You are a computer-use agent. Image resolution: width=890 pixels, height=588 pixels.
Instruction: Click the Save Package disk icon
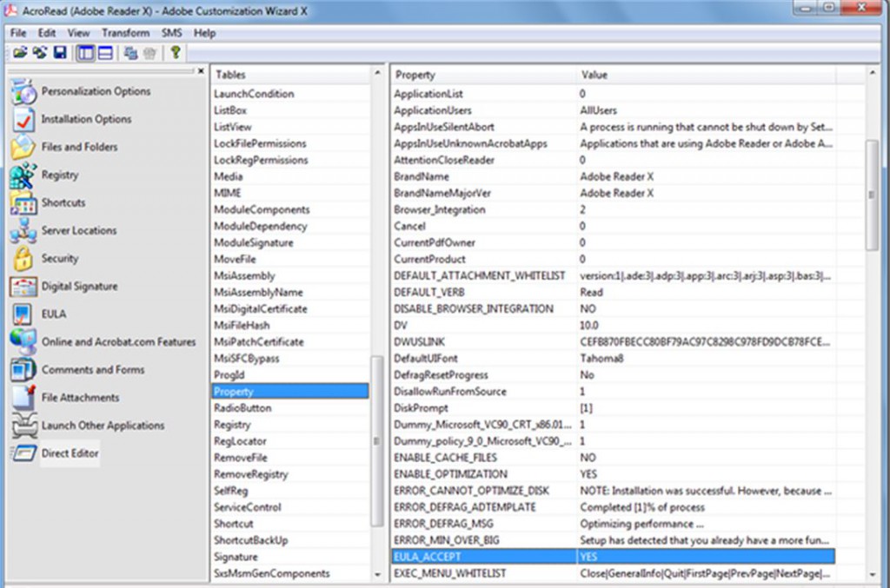coord(60,53)
